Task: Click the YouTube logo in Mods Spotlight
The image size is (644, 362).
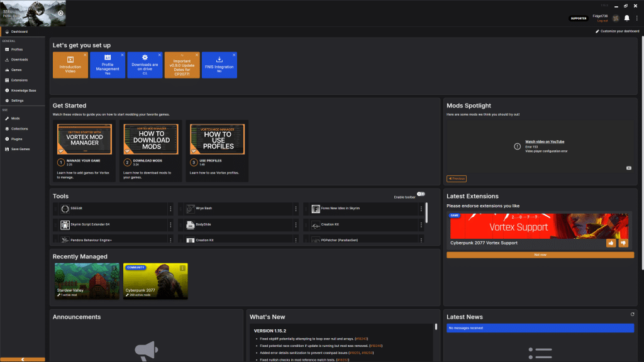Action: (629, 168)
